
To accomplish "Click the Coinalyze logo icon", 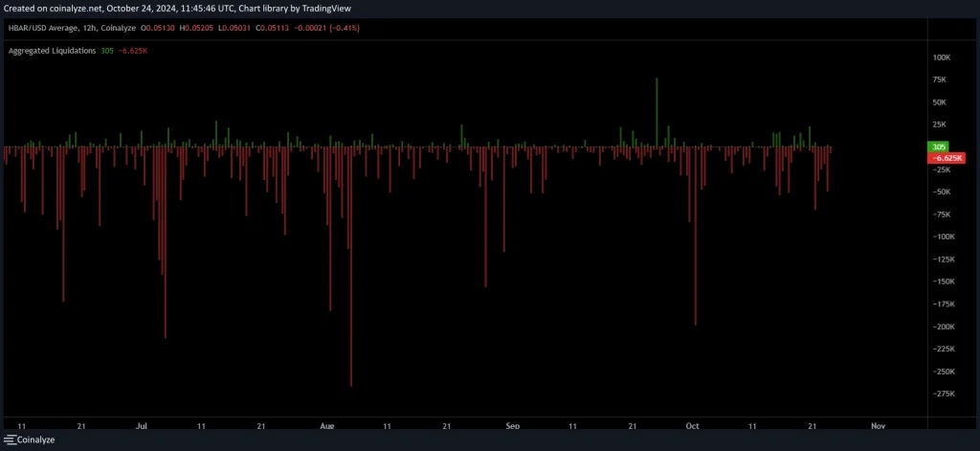I will [10, 440].
